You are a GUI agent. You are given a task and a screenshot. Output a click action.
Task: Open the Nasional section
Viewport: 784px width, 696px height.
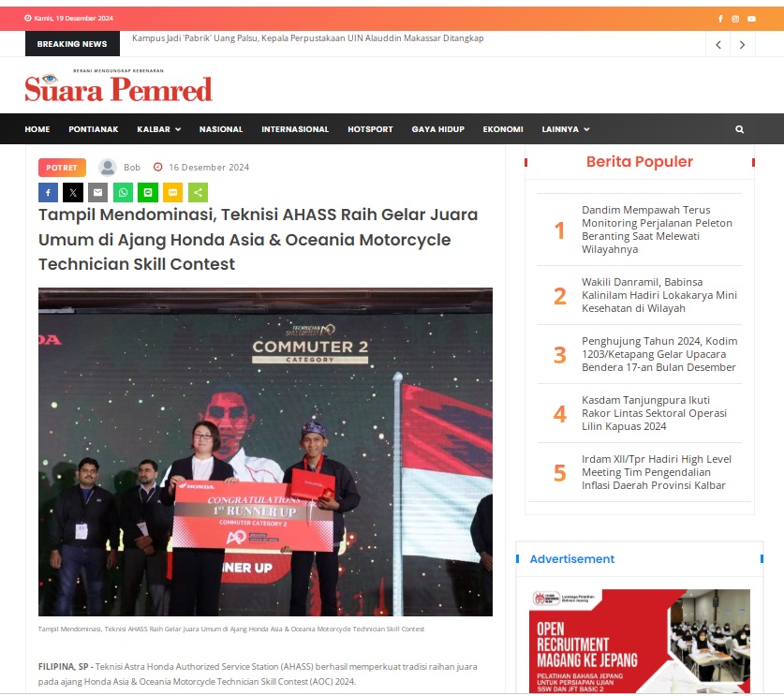pos(221,129)
